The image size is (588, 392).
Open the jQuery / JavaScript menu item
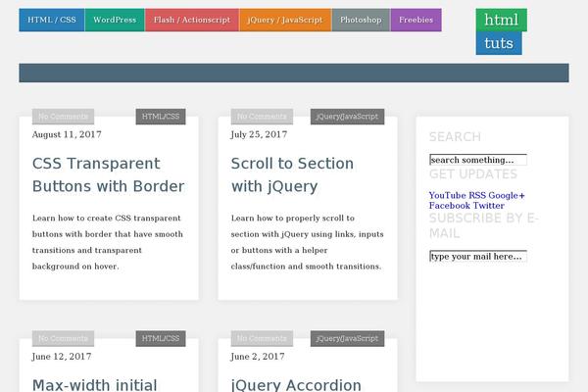click(x=285, y=20)
